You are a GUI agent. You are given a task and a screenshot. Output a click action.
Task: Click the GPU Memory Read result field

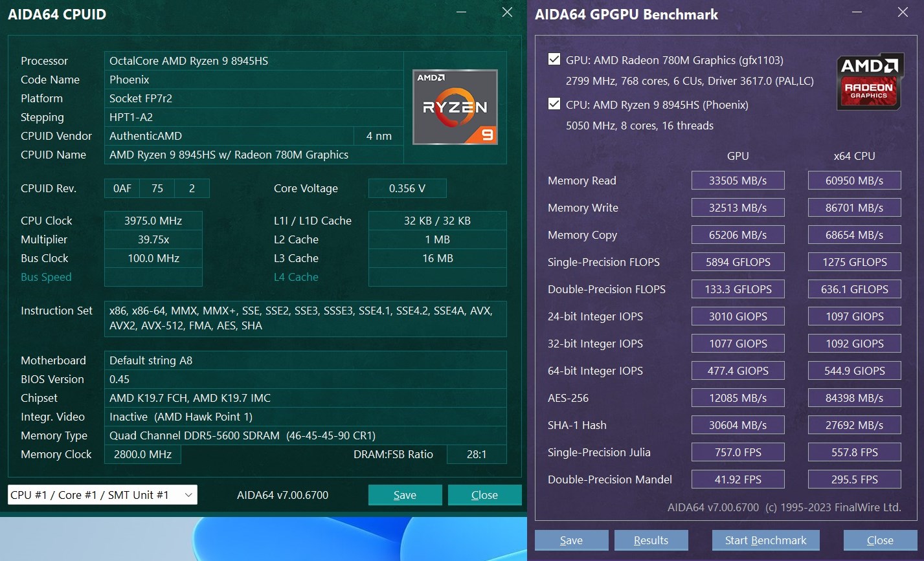point(738,181)
